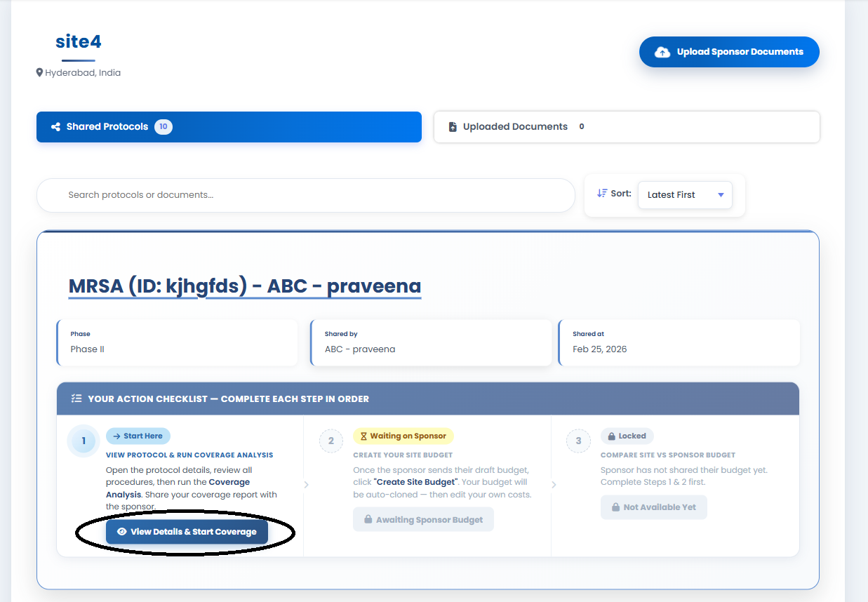Open the Latest First sort dropdown

(684, 194)
